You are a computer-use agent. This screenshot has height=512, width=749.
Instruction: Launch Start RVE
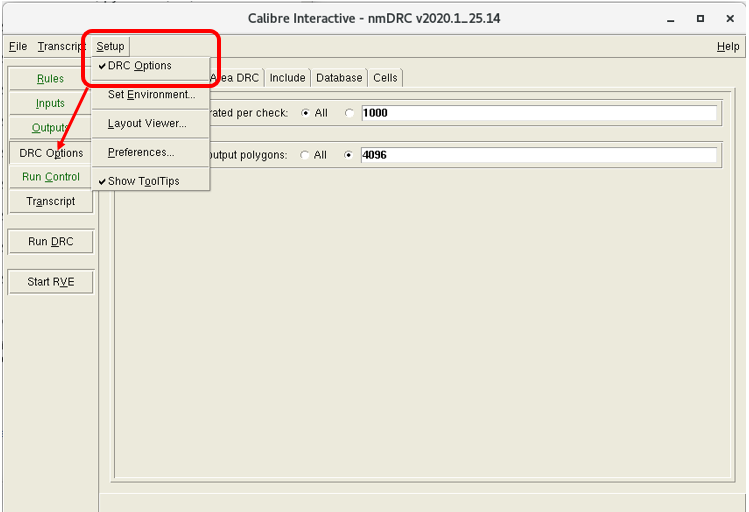(x=50, y=282)
